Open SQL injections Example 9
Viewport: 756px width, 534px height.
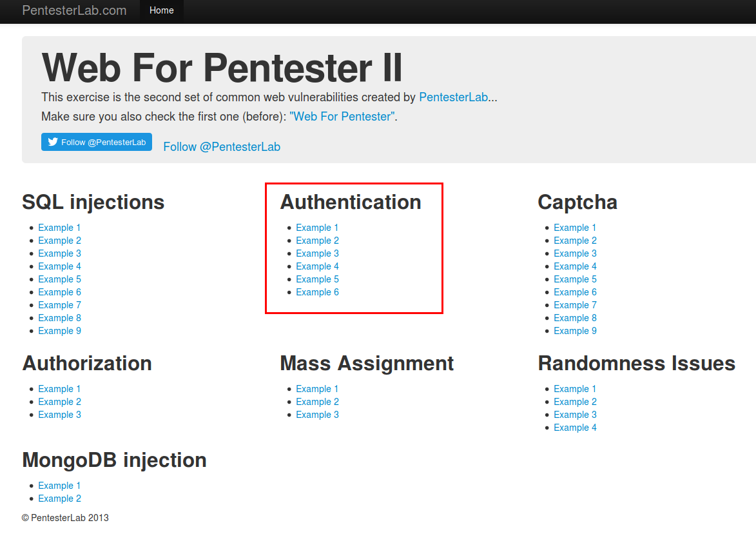(x=59, y=330)
